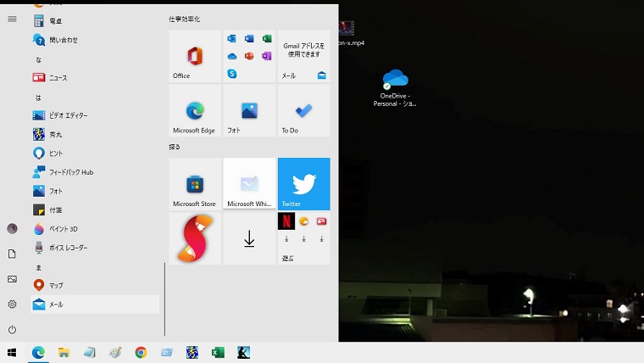Launch Google Chrome from the taskbar
The width and height of the screenshot is (644, 363).
(x=141, y=352)
